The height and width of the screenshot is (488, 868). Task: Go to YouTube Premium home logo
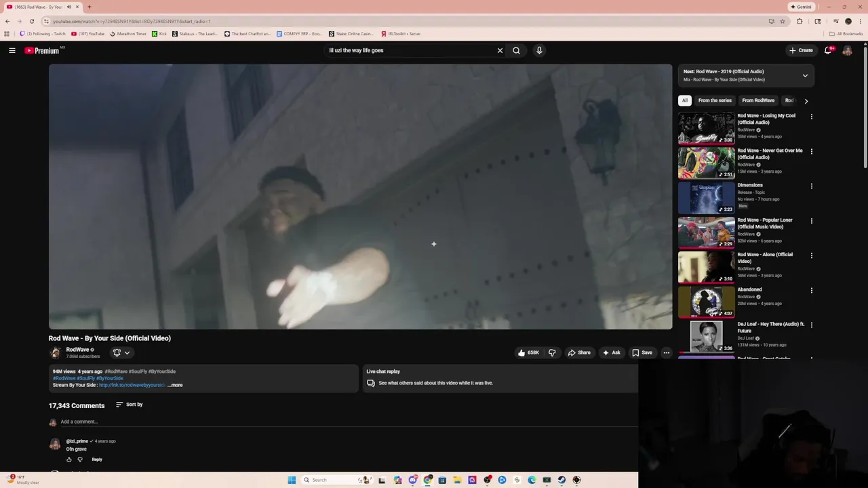[42, 50]
